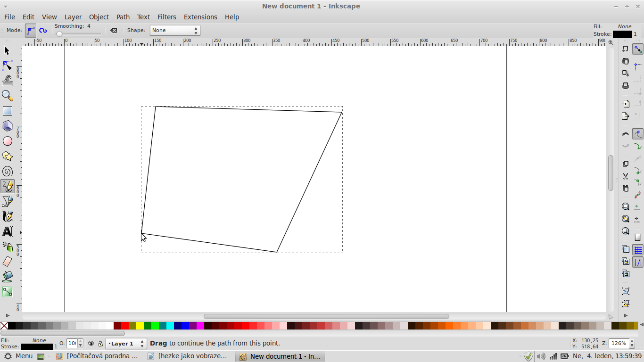Select the Ellipse circle tool
The image size is (644, 362).
[x=7, y=141]
